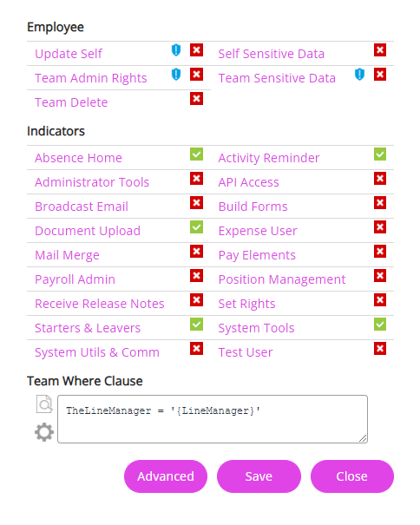
Task: Open the Position Management link
Action: tap(282, 279)
